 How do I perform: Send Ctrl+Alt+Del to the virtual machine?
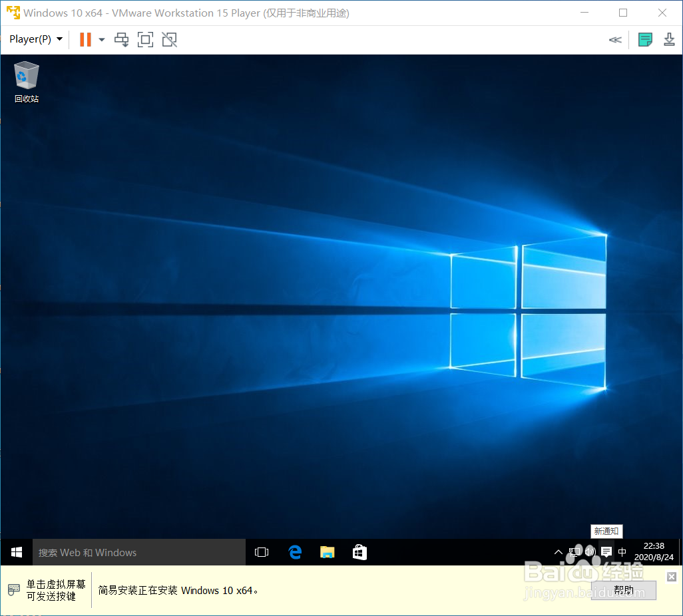(122, 40)
